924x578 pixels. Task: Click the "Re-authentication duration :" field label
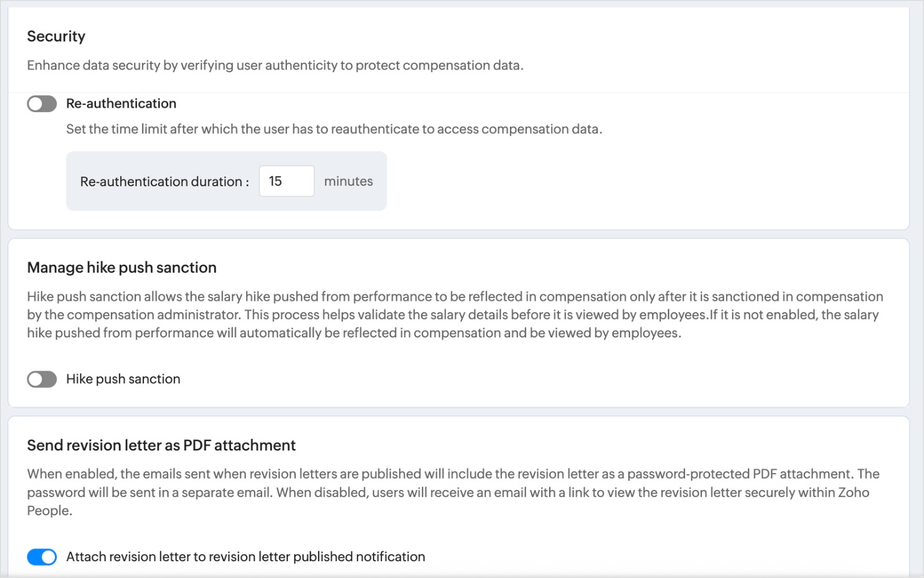pos(164,182)
